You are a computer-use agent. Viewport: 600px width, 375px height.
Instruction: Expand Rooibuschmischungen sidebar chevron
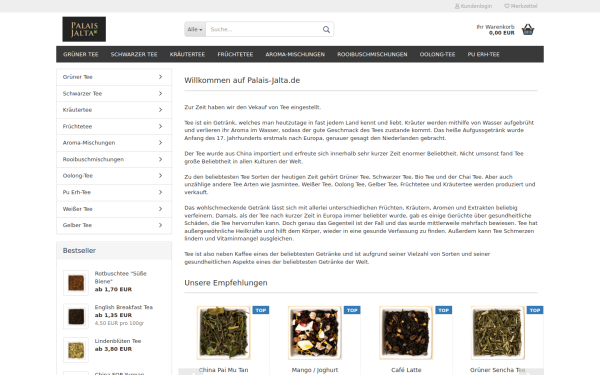pos(160,159)
